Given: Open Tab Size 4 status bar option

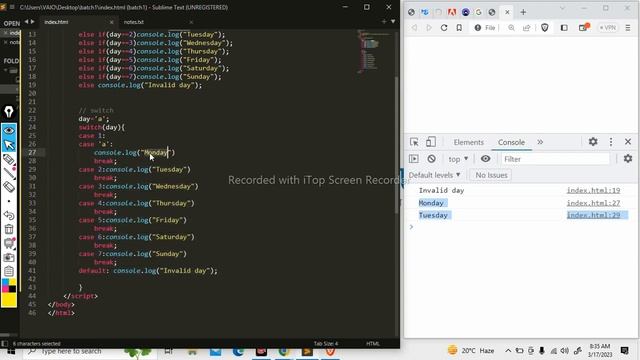Looking at the screenshot, I should point(326,343).
